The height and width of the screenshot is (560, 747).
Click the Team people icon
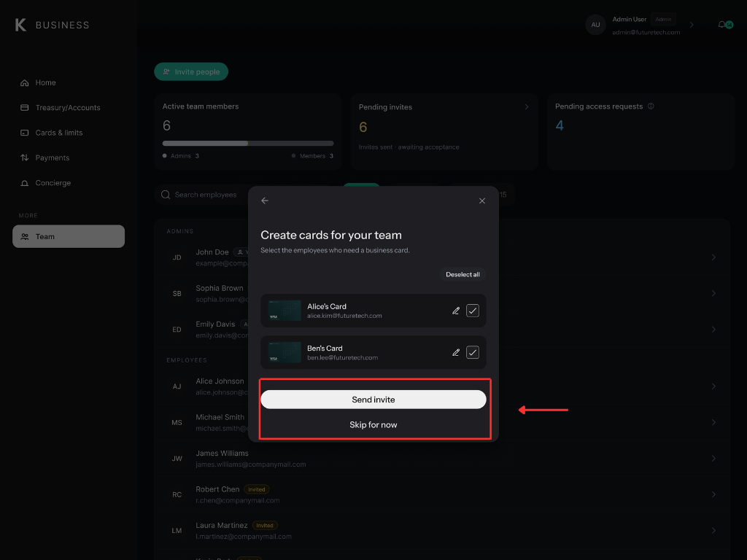[24, 237]
